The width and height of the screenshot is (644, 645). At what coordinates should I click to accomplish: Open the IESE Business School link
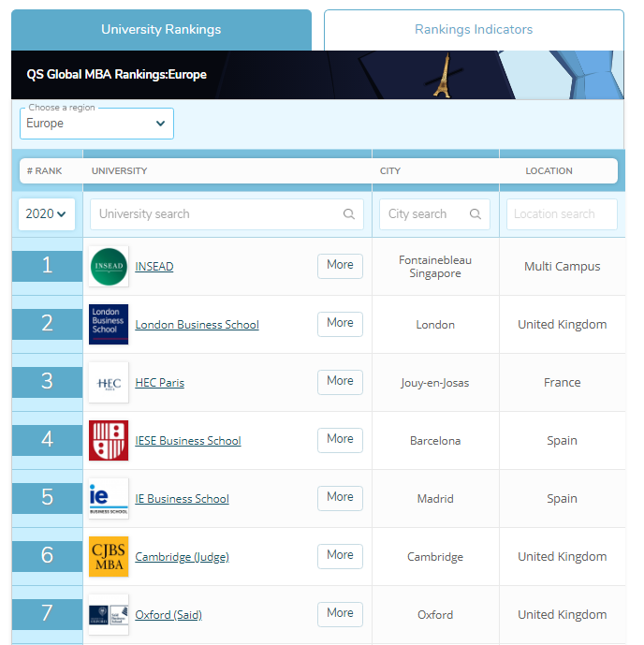(188, 441)
